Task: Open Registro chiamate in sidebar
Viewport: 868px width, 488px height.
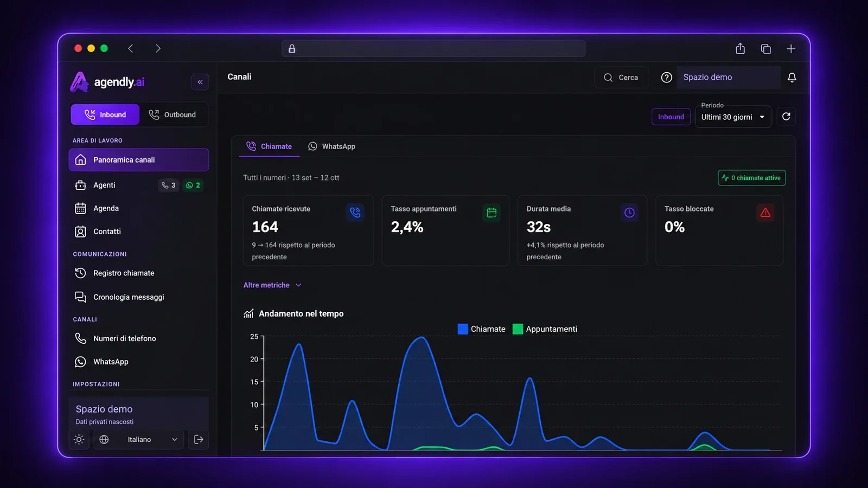Action: click(139, 273)
